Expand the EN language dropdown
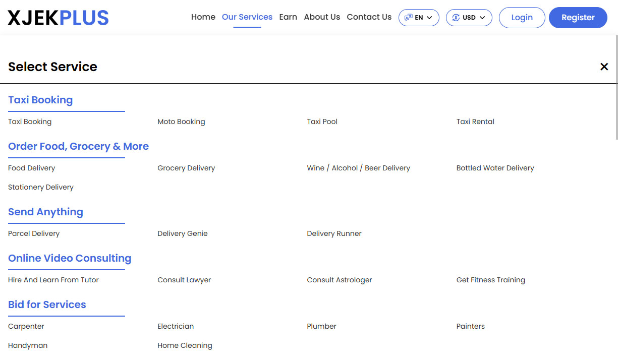Image resolution: width=618 pixels, height=364 pixels. click(x=419, y=17)
